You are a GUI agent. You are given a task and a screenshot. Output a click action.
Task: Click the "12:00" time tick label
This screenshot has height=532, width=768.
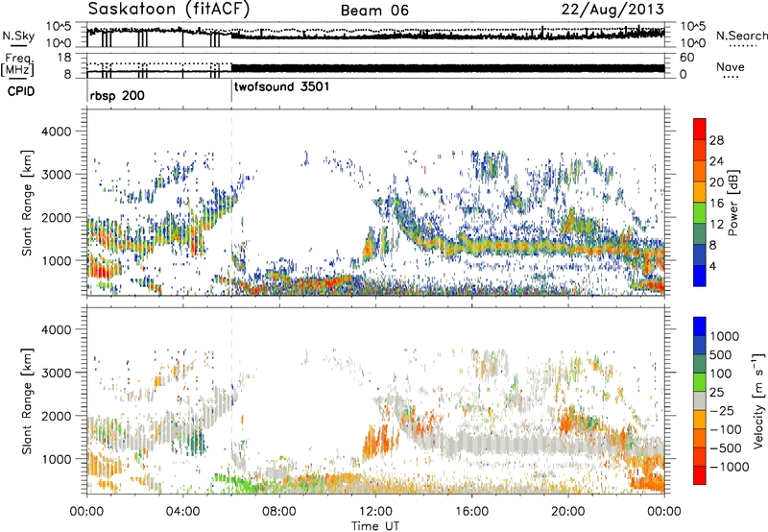pos(375,512)
